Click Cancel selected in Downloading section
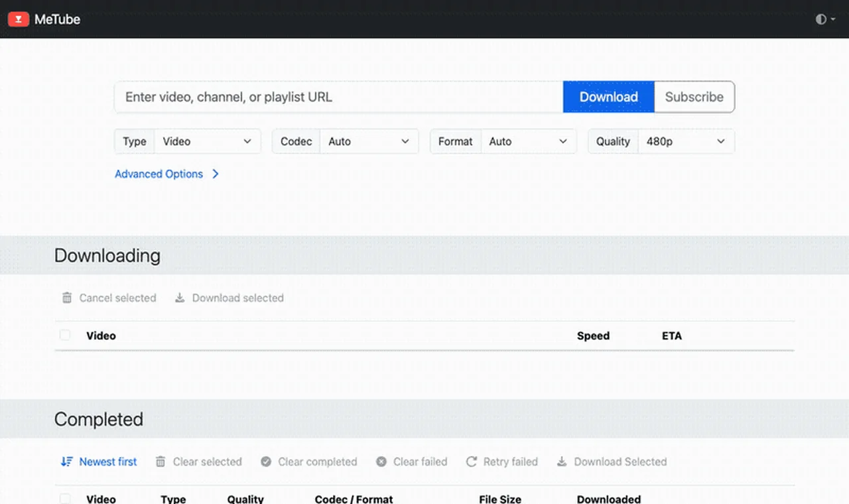Image resolution: width=849 pixels, height=504 pixels. tap(109, 298)
